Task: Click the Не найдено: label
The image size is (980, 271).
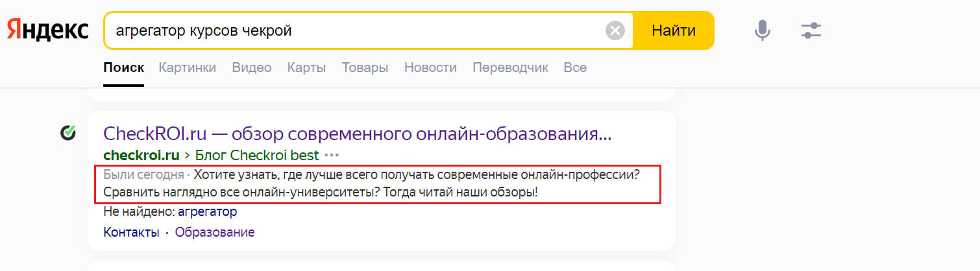Action: (x=140, y=212)
